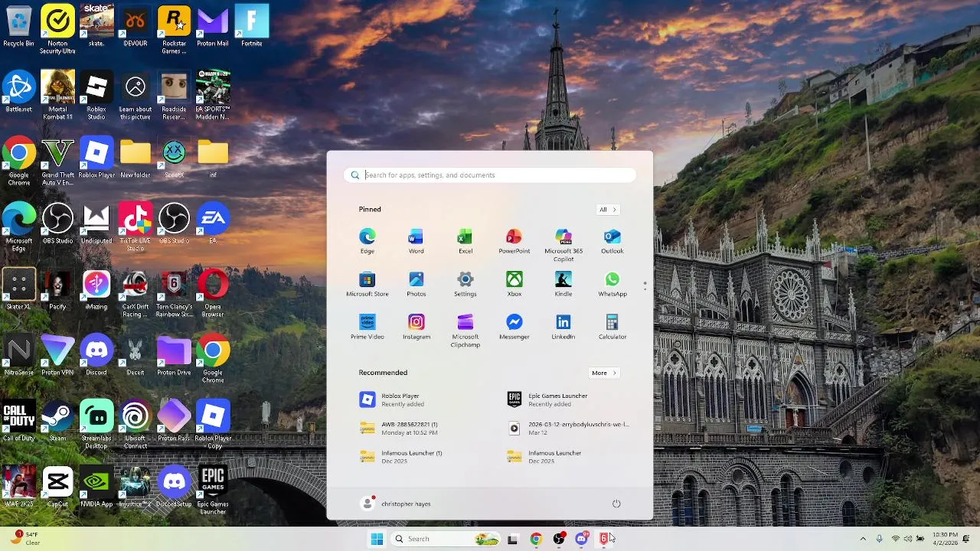Select NitroSense desktop icon
Image resolution: width=980 pixels, height=551 pixels.
click(x=18, y=355)
